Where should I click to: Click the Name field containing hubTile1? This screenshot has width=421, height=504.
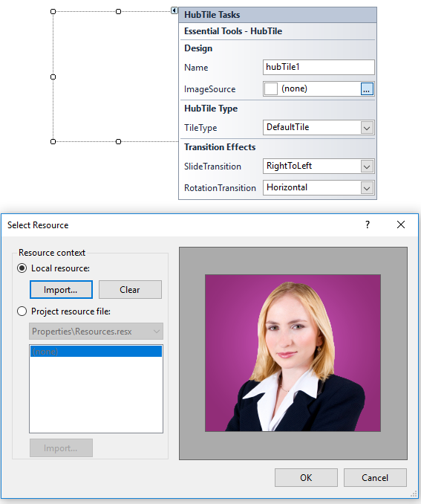(319, 67)
